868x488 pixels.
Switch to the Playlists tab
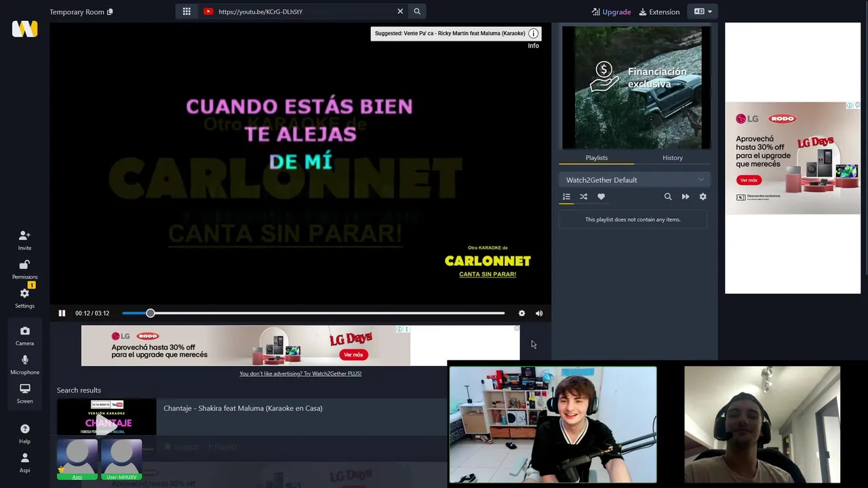597,158
